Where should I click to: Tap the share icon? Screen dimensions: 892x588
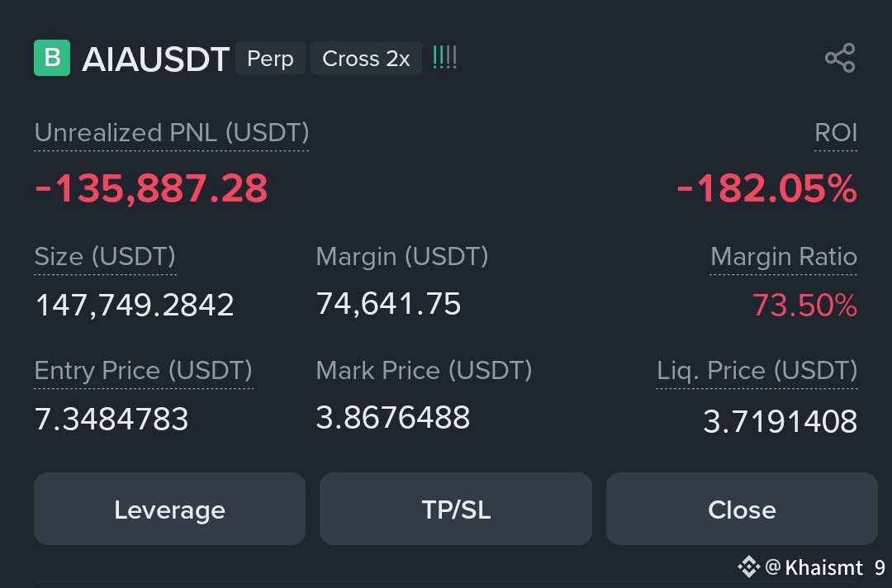point(839,59)
